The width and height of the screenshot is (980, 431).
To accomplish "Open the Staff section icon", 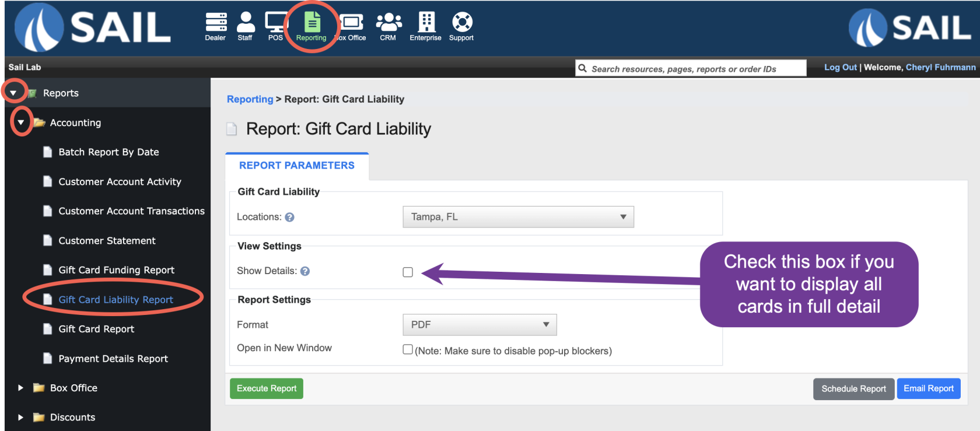I will 246,27.
